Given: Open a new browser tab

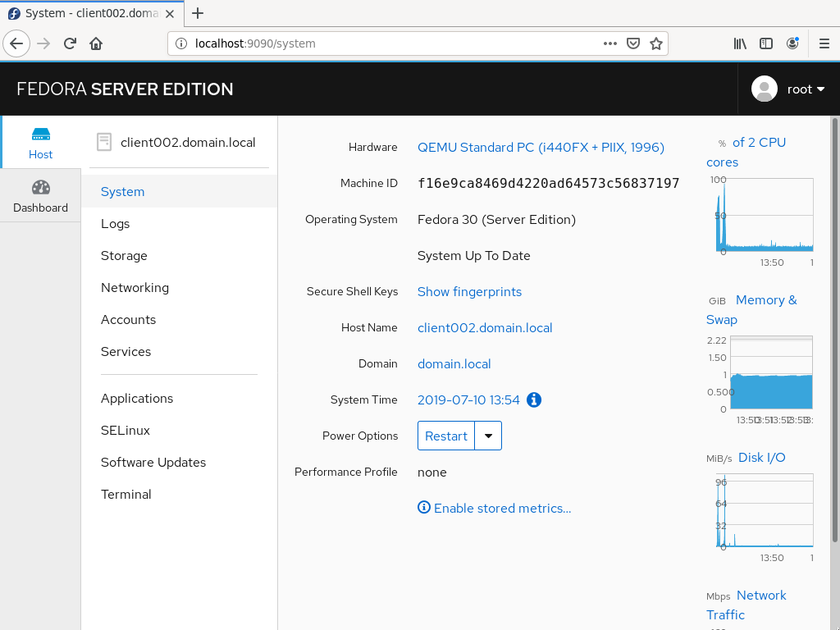Looking at the screenshot, I should coord(198,13).
